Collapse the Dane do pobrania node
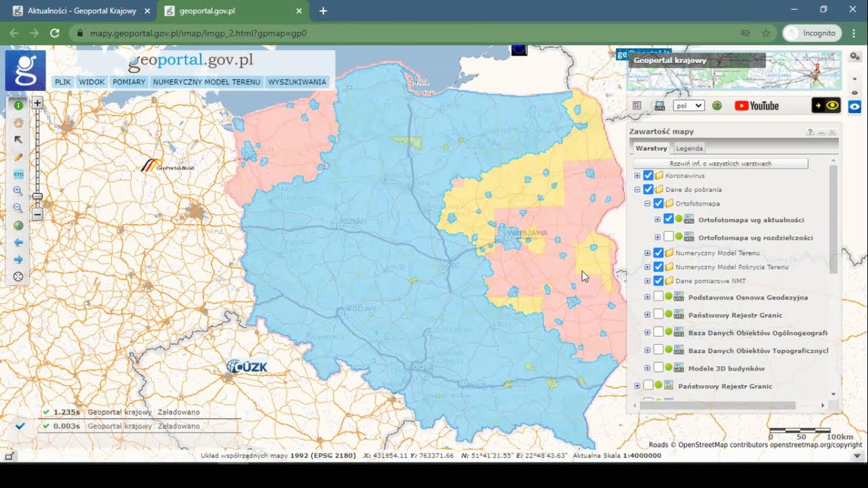868x488 pixels. pos(637,190)
